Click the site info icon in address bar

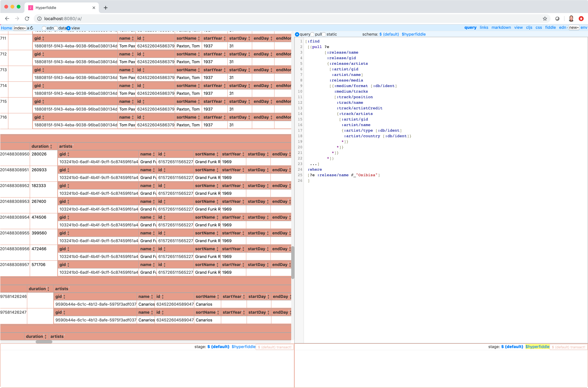(x=39, y=19)
